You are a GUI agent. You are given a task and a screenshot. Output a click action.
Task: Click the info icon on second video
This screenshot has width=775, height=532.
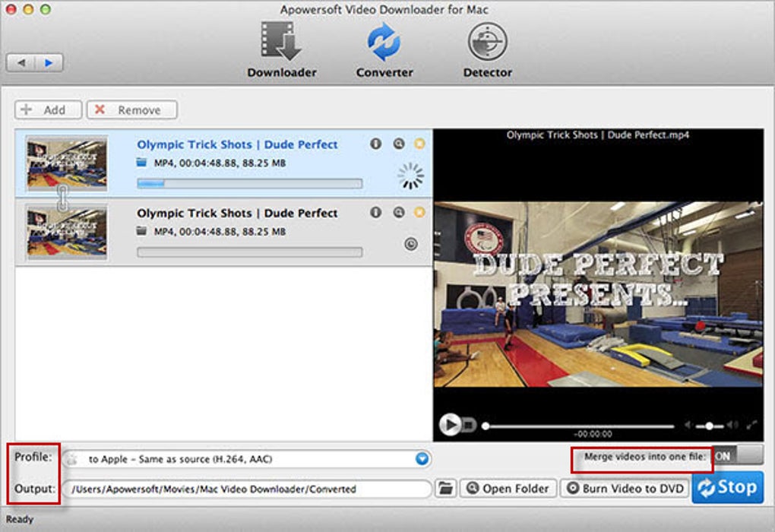pos(375,213)
